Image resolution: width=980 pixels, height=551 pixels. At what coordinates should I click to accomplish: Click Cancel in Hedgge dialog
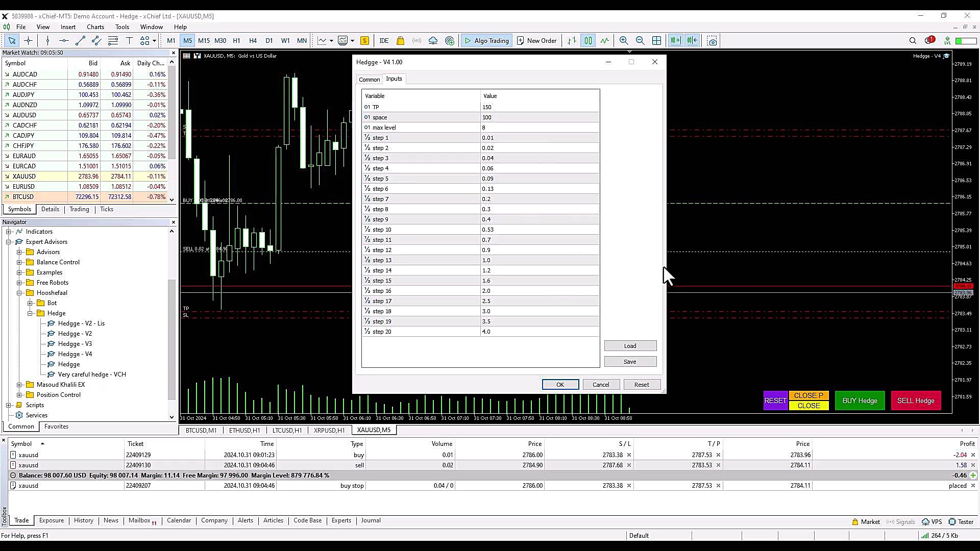pos(601,385)
